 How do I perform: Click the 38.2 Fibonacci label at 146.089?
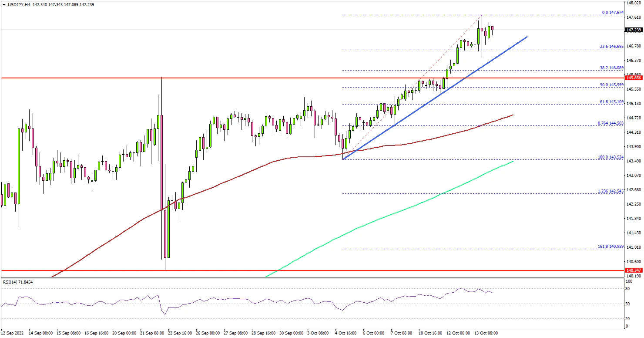[x=611, y=68]
